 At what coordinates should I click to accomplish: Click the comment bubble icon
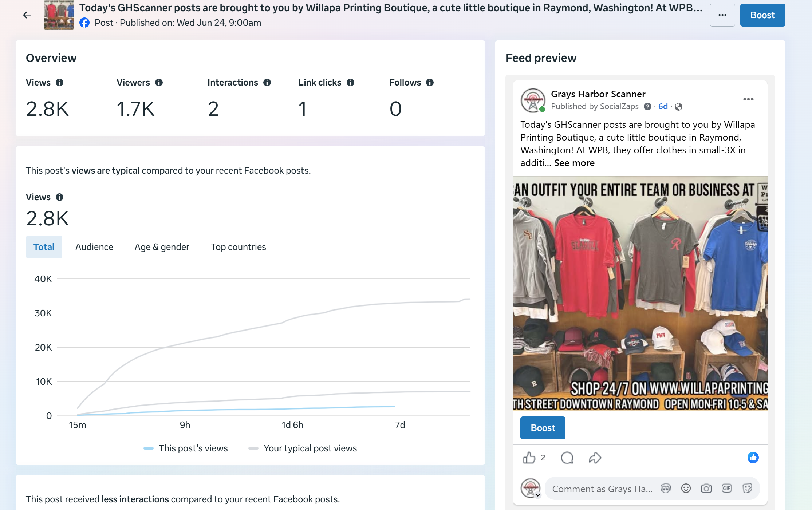[567, 458]
